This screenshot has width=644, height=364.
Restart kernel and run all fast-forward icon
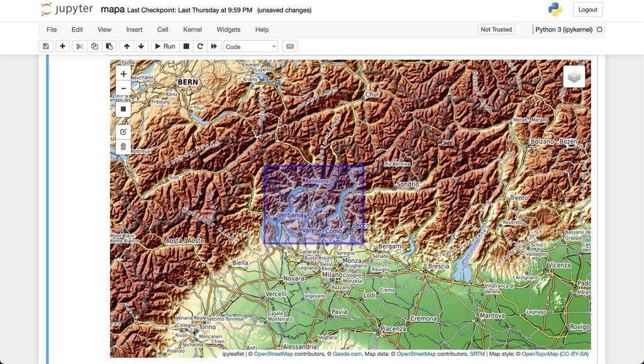(x=214, y=47)
